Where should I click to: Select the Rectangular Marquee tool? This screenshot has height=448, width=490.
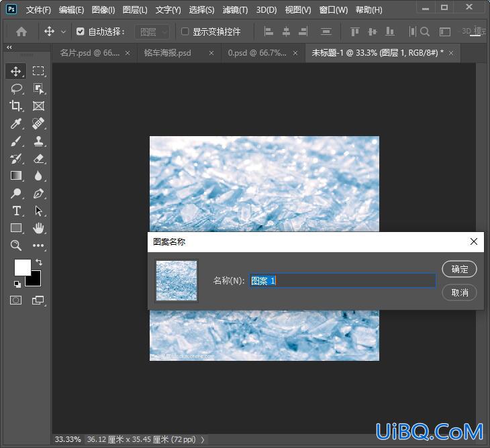coord(38,71)
